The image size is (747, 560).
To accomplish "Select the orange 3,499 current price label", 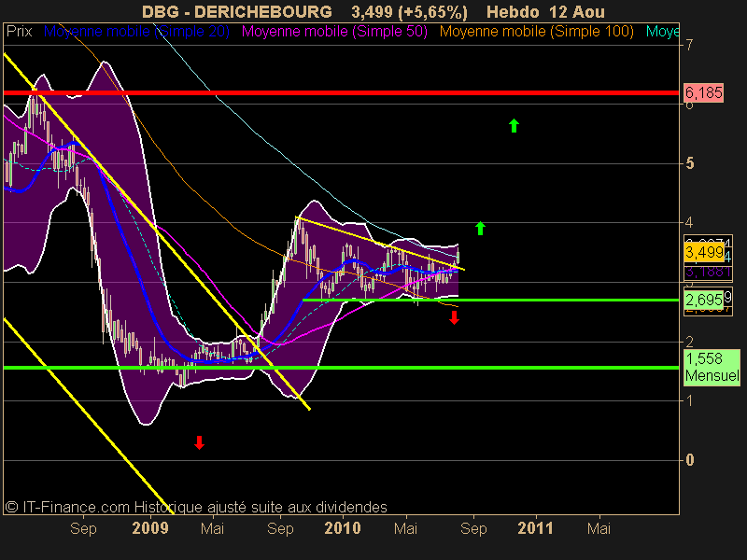I will point(704,251).
